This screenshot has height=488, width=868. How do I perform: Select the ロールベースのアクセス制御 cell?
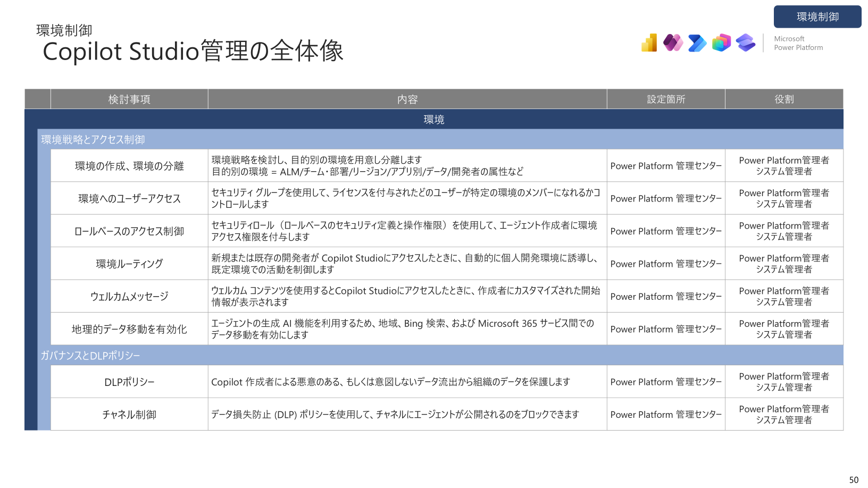pos(129,231)
